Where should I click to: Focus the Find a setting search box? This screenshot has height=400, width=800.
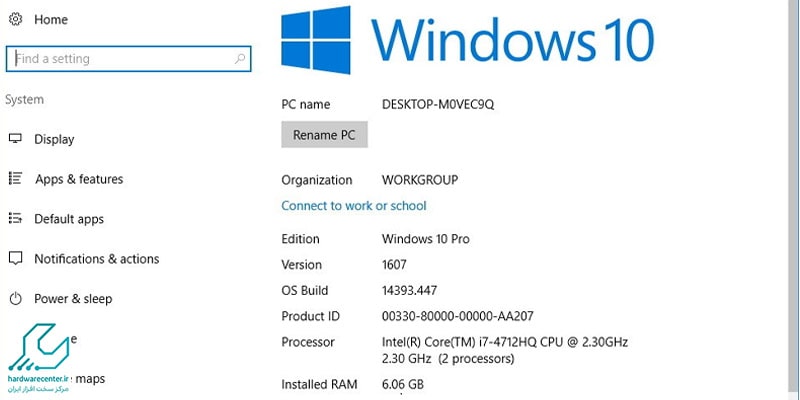click(128, 59)
